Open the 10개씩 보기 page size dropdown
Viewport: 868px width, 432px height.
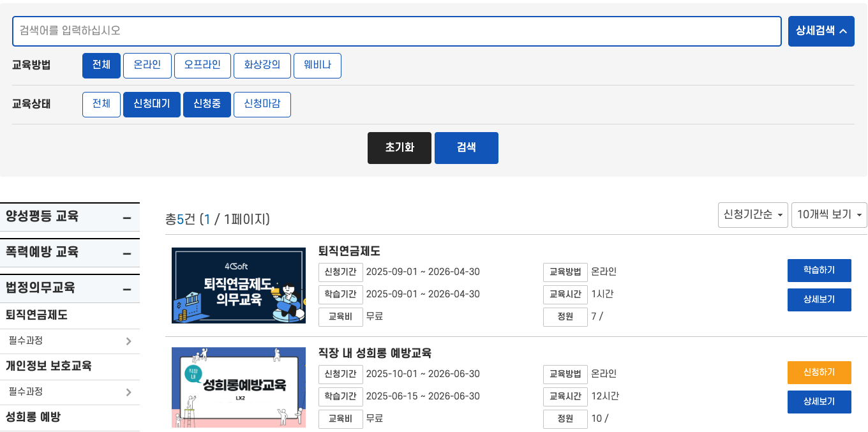828,215
